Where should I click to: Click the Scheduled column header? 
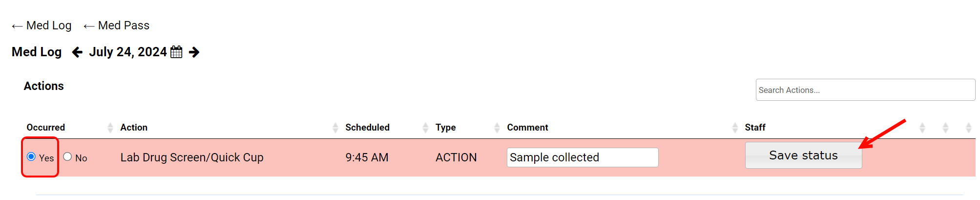pyautogui.click(x=367, y=128)
